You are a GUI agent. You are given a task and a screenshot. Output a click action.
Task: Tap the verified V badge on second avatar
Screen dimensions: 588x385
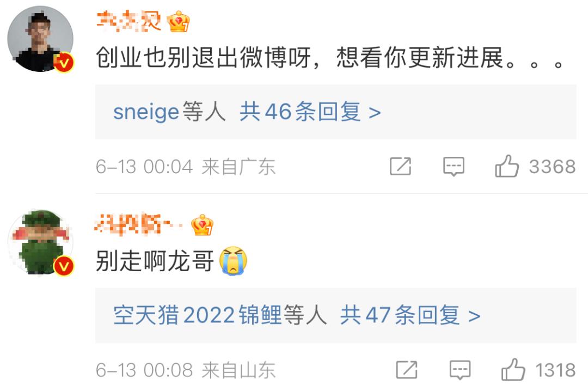[x=63, y=266]
